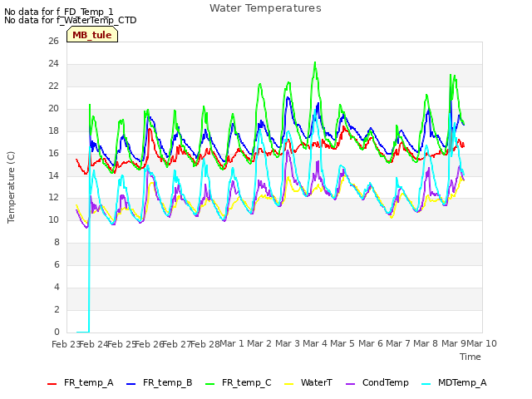Click the Mar 5 x-axis tick label
Screen dimensions: 532x399
pos(342,343)
